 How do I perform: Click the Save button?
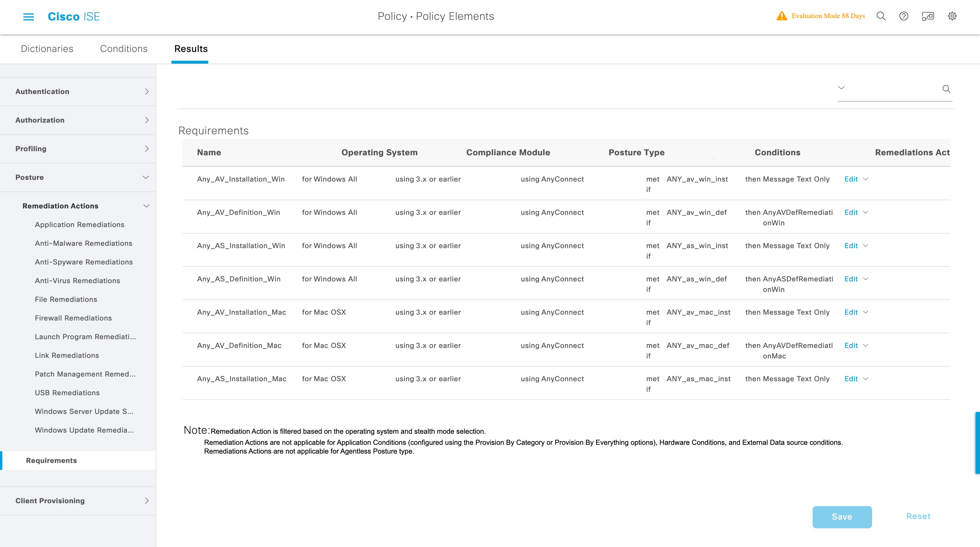coord(842,517)
